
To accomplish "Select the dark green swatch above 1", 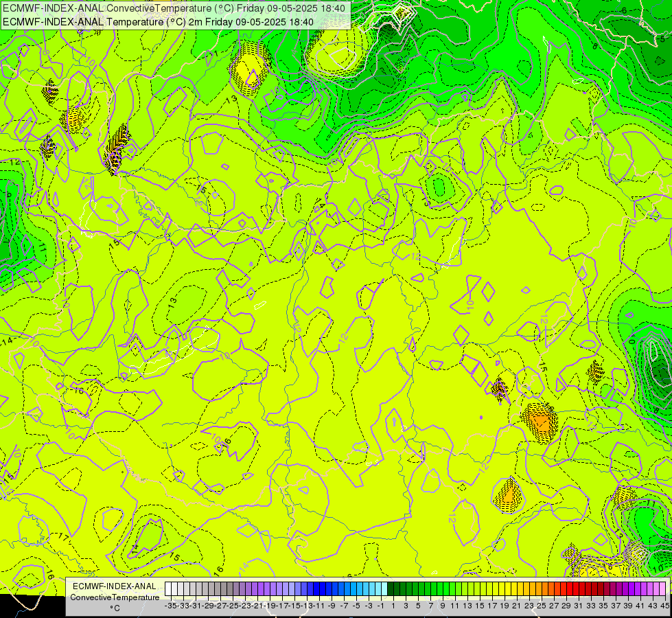I will tap(391, 588).
